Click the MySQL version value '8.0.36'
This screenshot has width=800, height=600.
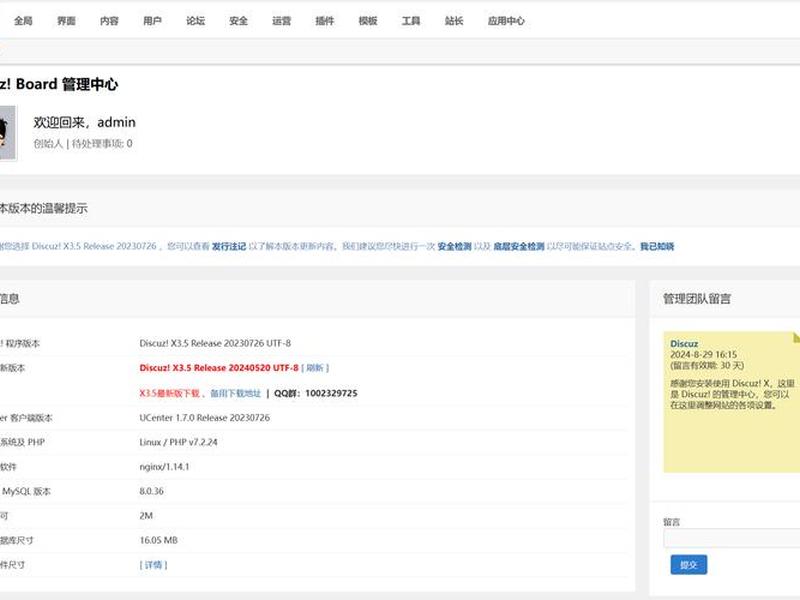click(152, 491)
